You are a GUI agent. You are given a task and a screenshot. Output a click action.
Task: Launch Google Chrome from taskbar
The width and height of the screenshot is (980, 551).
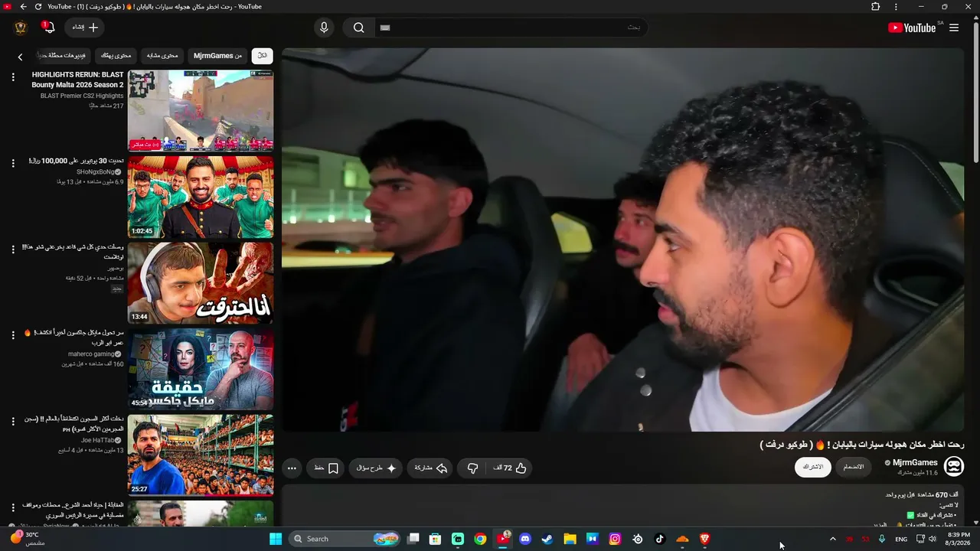(480, 539)
